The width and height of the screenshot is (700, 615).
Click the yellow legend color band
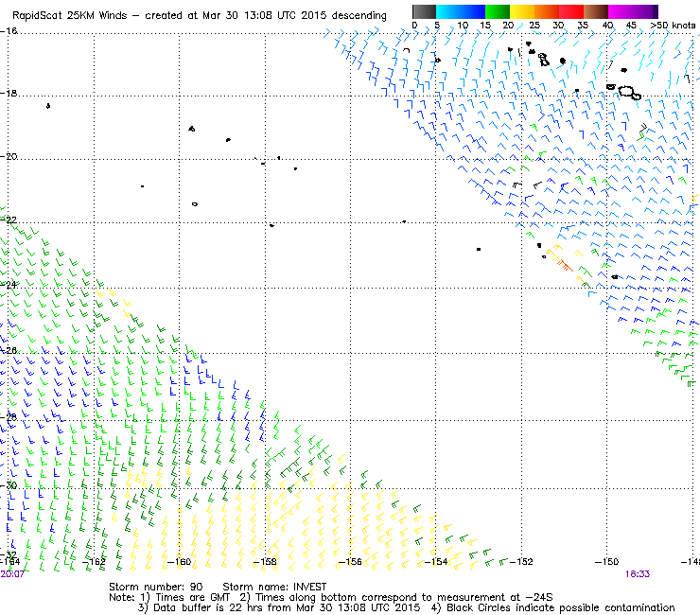(522, 11)
